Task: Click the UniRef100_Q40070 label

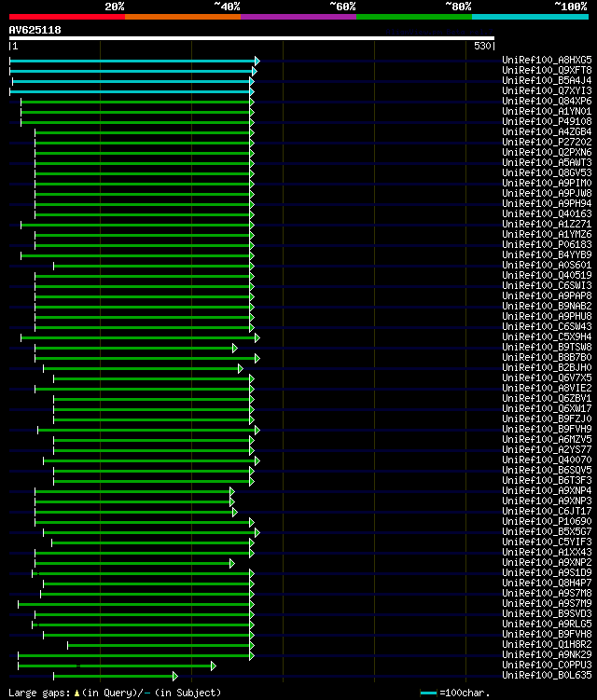Action: [547, 460]
